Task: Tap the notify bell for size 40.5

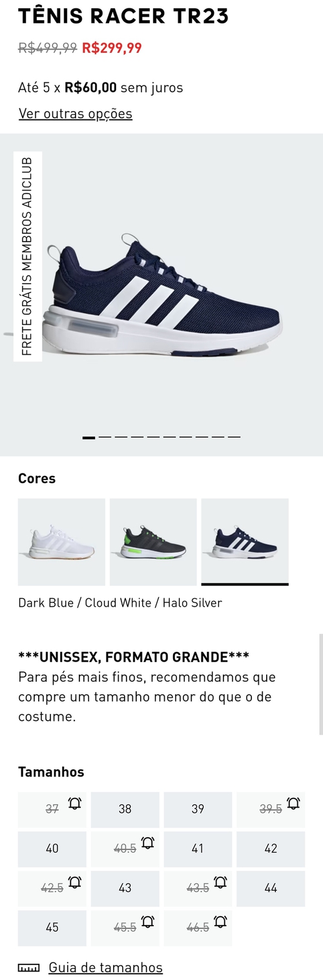Action: click(x=147, y=843)
